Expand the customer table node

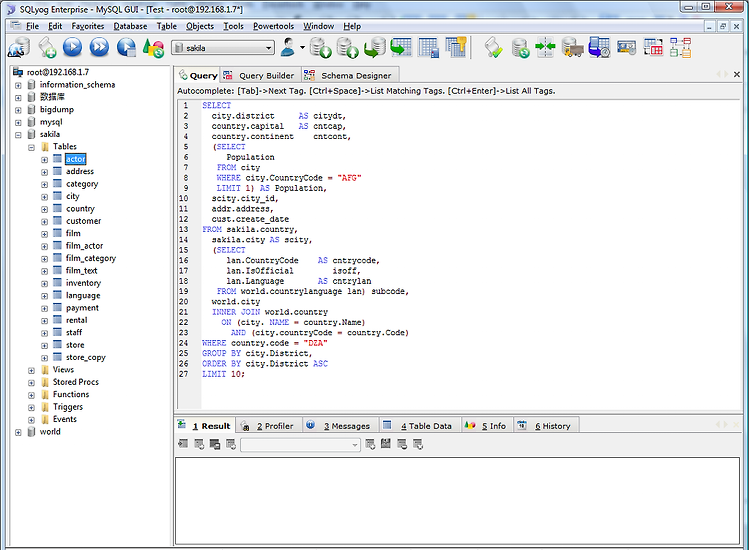(44, 222)
